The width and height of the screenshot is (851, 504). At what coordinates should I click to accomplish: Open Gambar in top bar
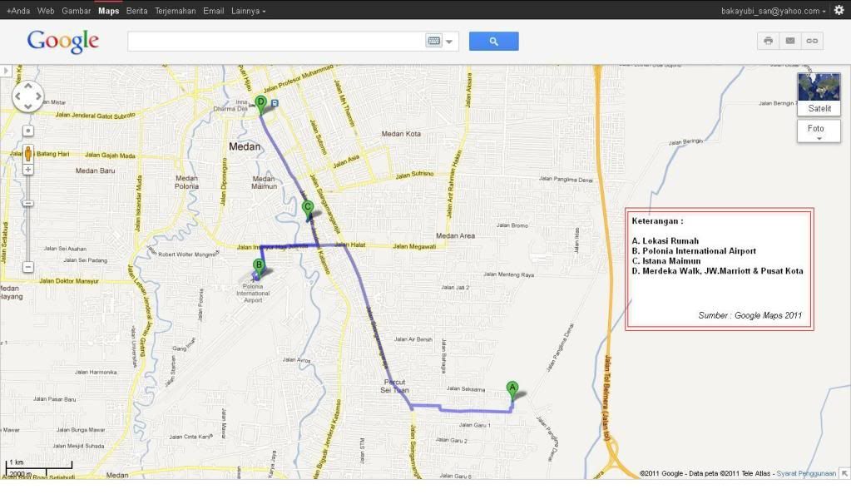pyautogui.click(x=76, y=10)
